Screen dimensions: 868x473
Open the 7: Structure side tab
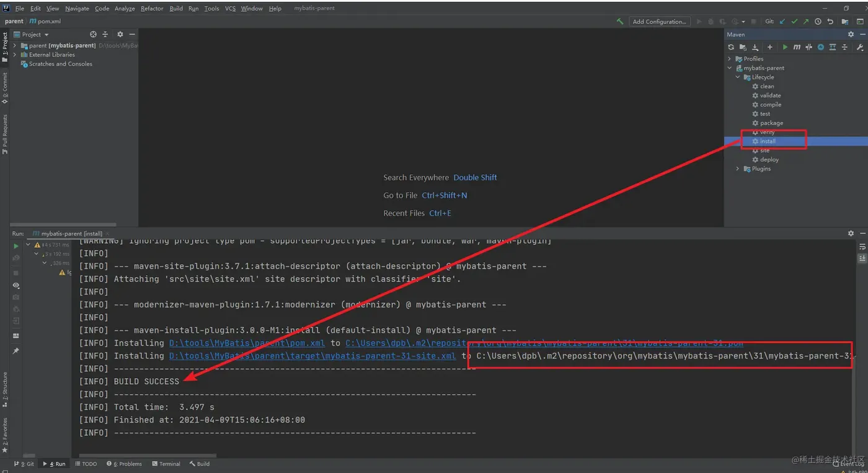click(x=5, y=388)
